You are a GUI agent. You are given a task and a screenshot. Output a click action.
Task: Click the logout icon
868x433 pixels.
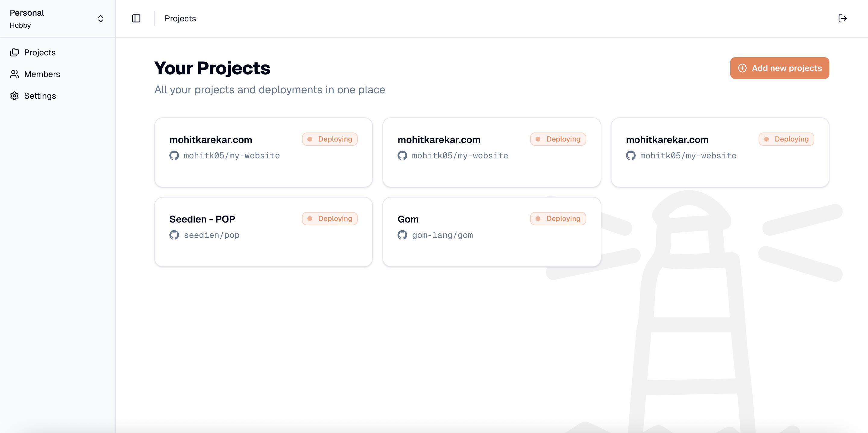point(842,19)
